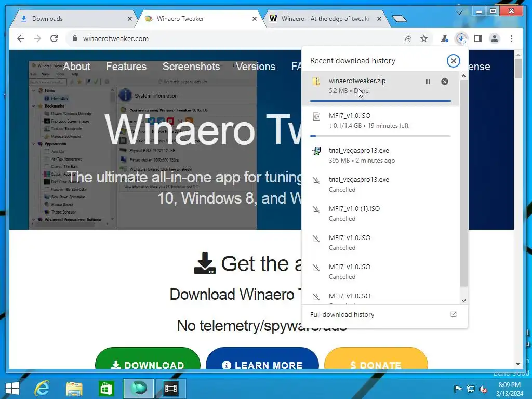This screenshot has width=532, height=399.
Task: Open the Chrome three-dot menu
Action: [511, 38]
